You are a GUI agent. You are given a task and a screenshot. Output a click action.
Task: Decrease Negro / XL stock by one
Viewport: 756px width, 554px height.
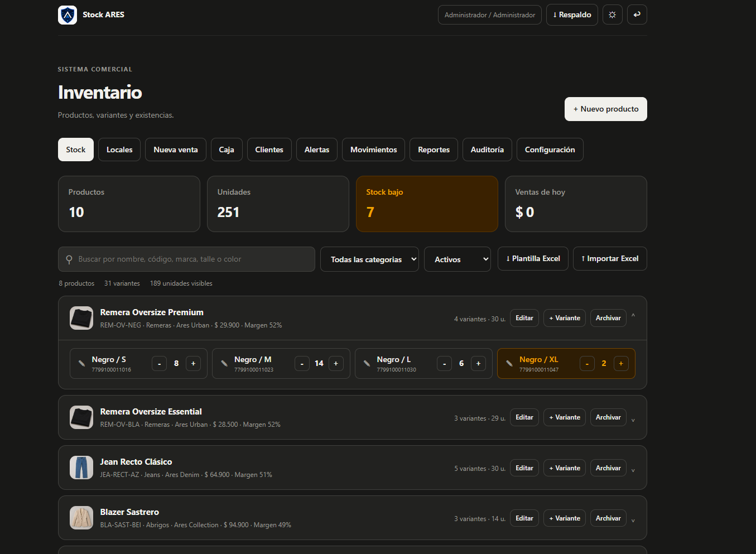click(x=587, y=364)
